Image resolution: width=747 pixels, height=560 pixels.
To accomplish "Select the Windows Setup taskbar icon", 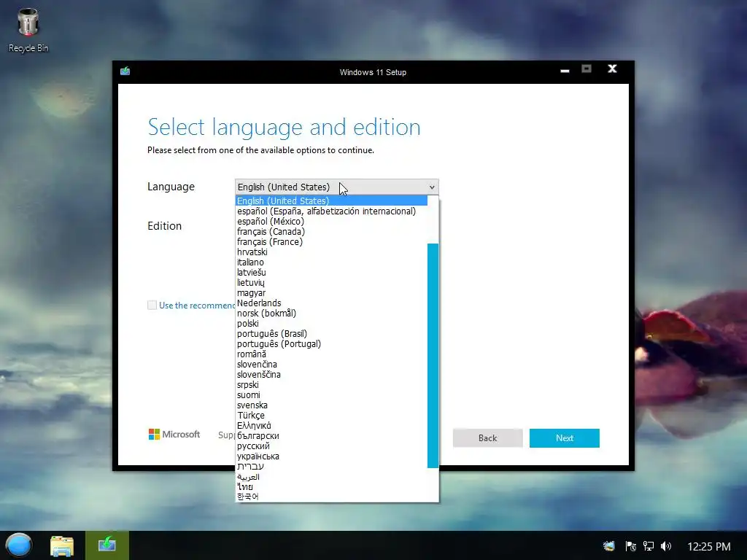I will coord(107,545).
